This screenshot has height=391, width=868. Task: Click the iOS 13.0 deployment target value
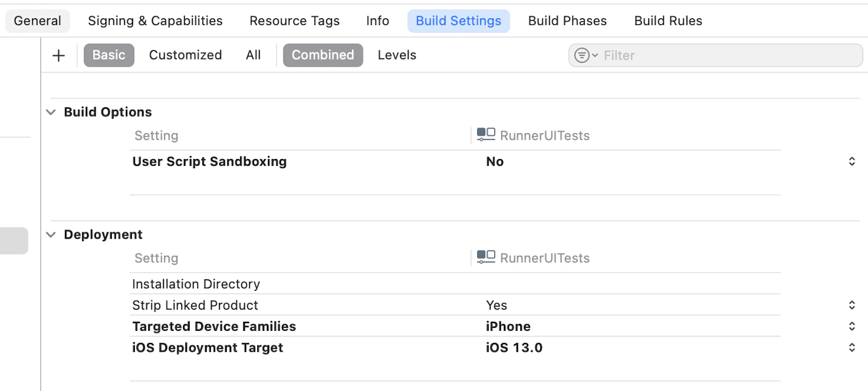[x=514, y=347]
